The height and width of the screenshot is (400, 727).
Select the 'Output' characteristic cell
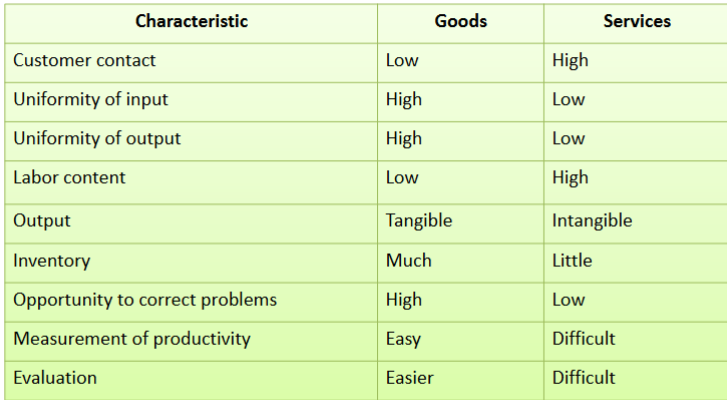coord(42,220)
